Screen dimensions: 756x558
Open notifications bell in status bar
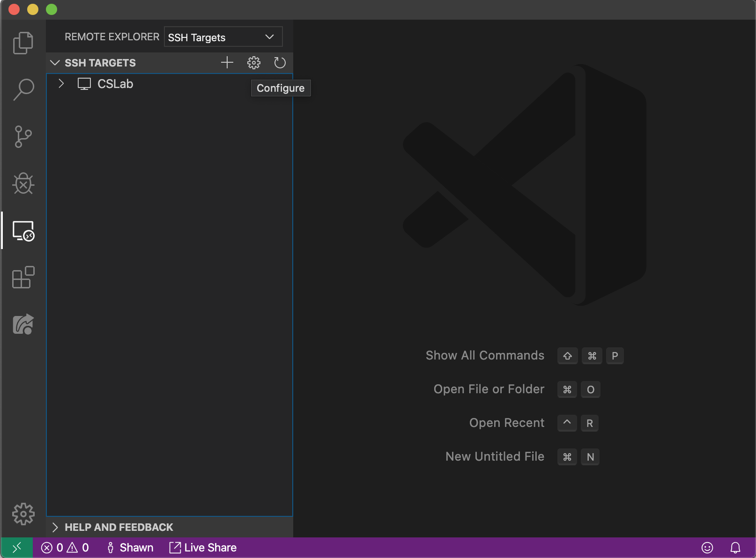[735, 548]
